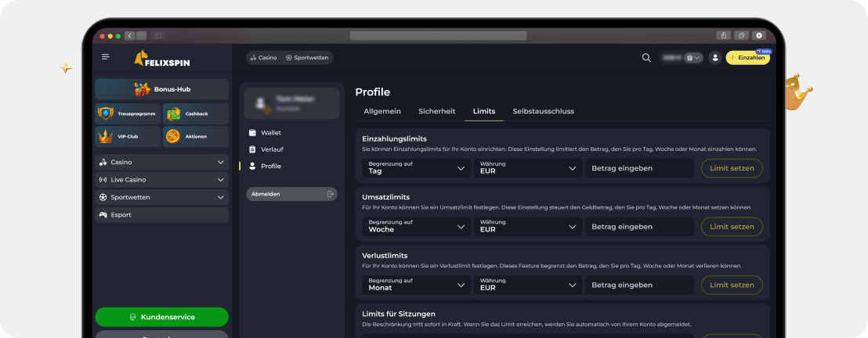Image resolution: width=868 pixels, height=338 pixels.
Task: Click the search magnifier icon
Action: pyautogui.click(x=646, y=57)
